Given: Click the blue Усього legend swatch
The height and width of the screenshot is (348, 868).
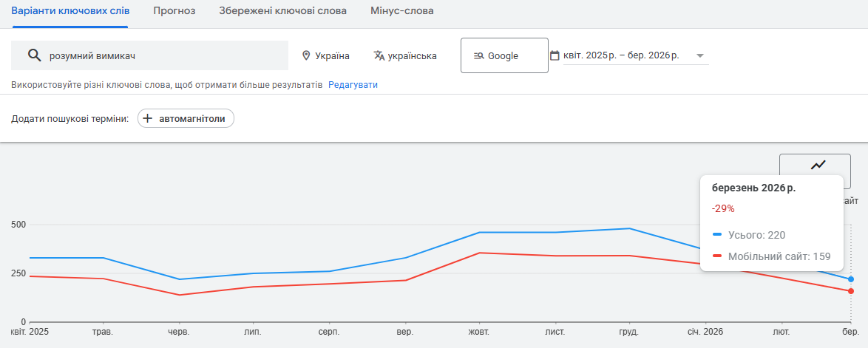Looking at the screenshot, I should (717, 235).
